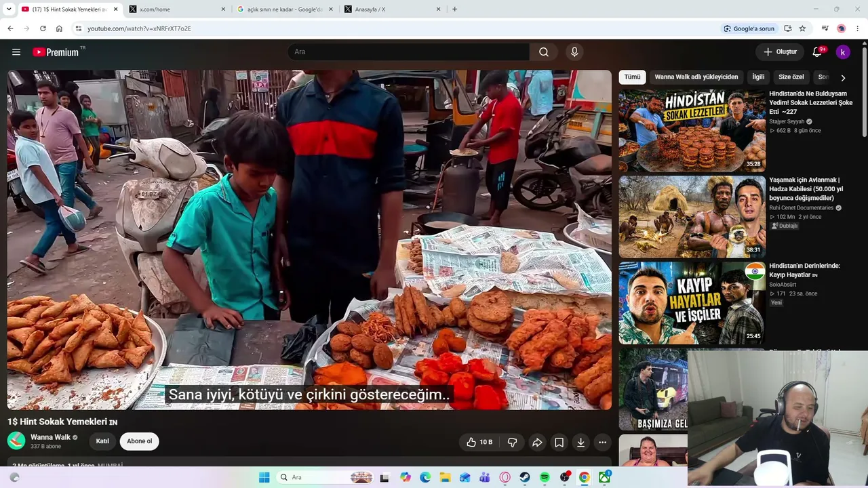The width and height of the screenshot is (868, 488).
Task: Click the Windows taskbar search box
Action: [x=326, y=477]
